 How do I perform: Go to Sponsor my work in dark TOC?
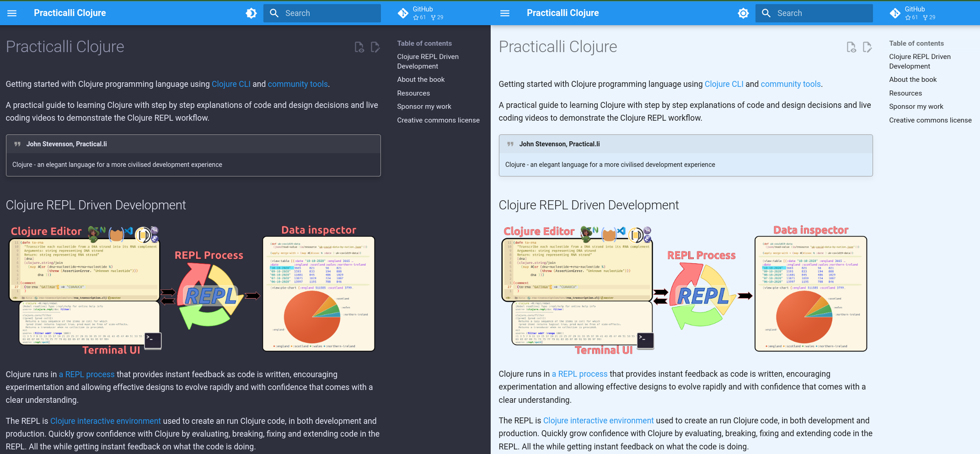[x=424, y=107]
